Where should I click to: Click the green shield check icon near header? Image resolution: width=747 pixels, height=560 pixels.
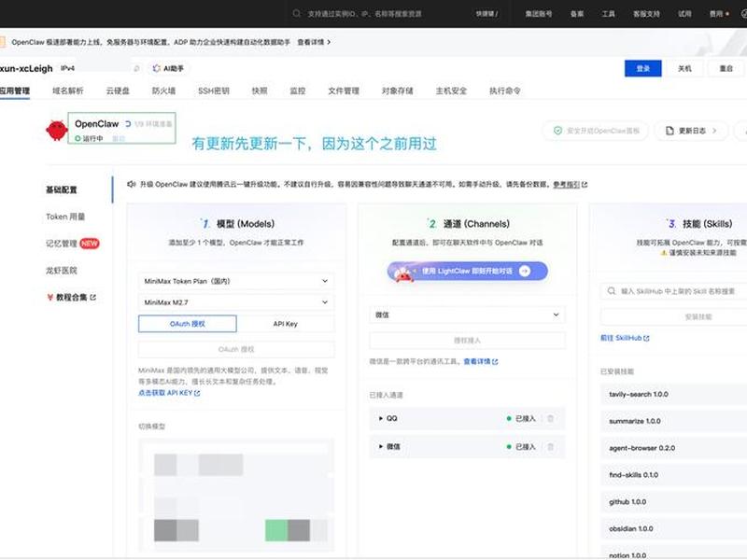coord(557,131)
